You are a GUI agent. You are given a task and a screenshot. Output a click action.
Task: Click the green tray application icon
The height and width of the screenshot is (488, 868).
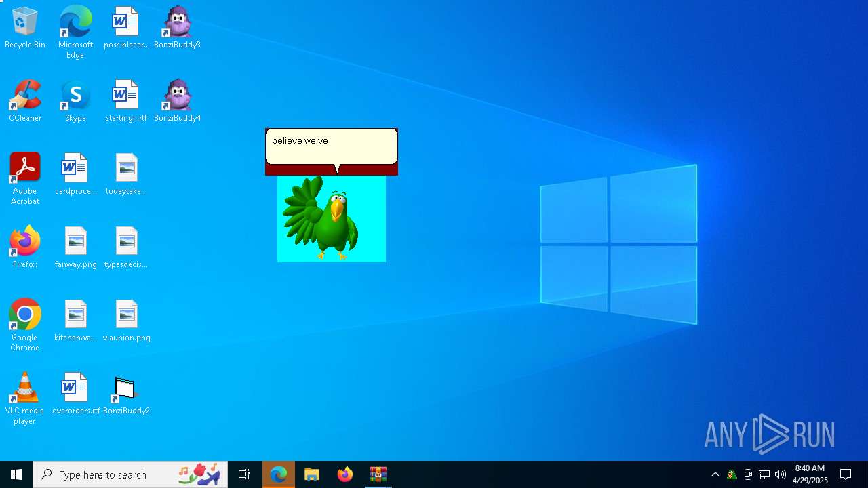click(x=732, y=474)
